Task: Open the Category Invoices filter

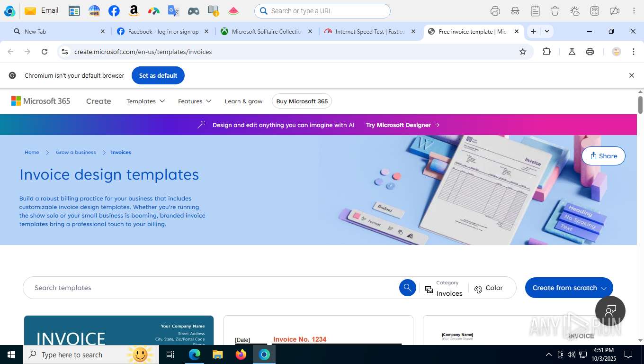Action: tap(444, 288)
